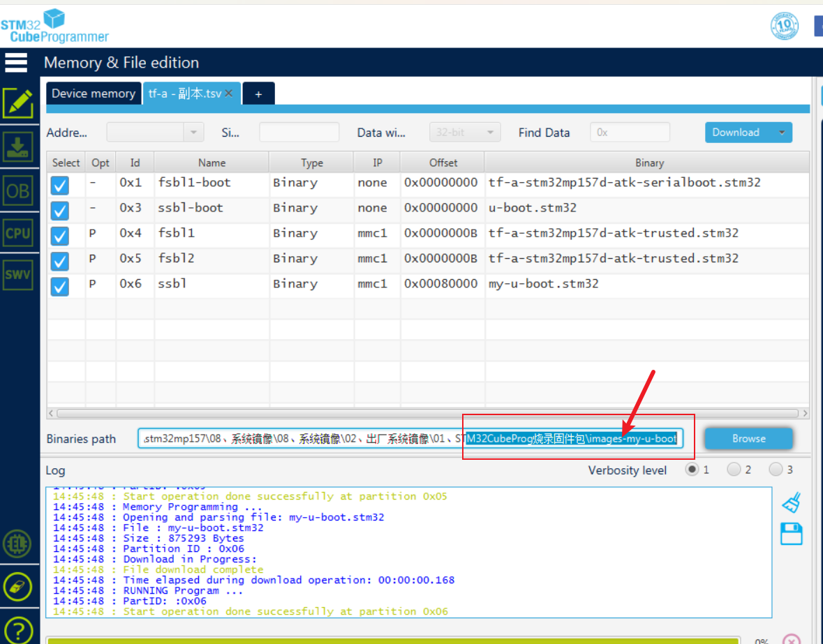Sort by Opt column header

pyautogui.click(x=101, y=163)
